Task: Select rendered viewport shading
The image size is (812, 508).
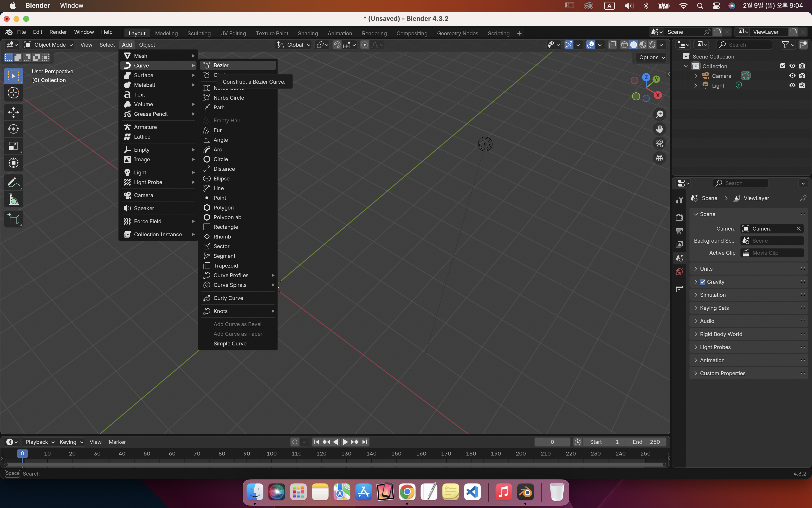Action: 652,45
